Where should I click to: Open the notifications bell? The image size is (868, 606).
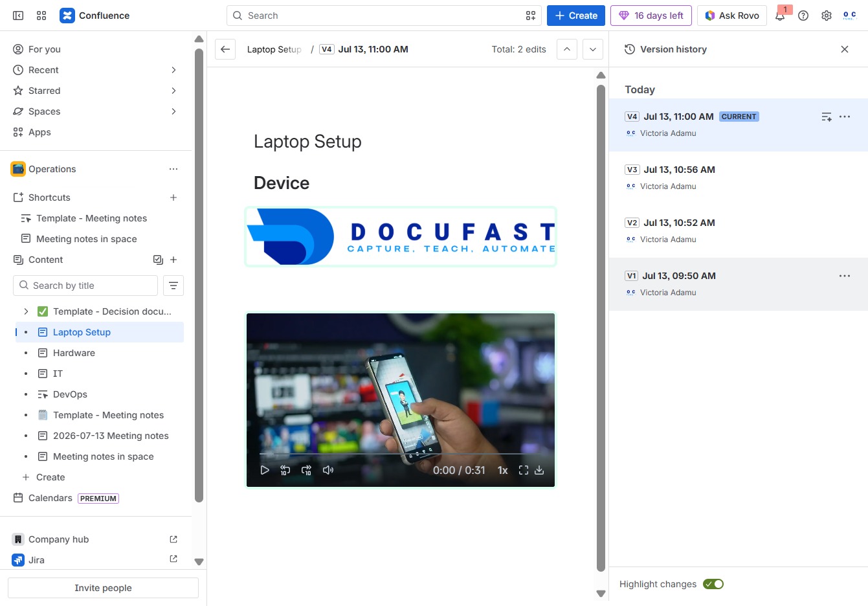point(780,16)
